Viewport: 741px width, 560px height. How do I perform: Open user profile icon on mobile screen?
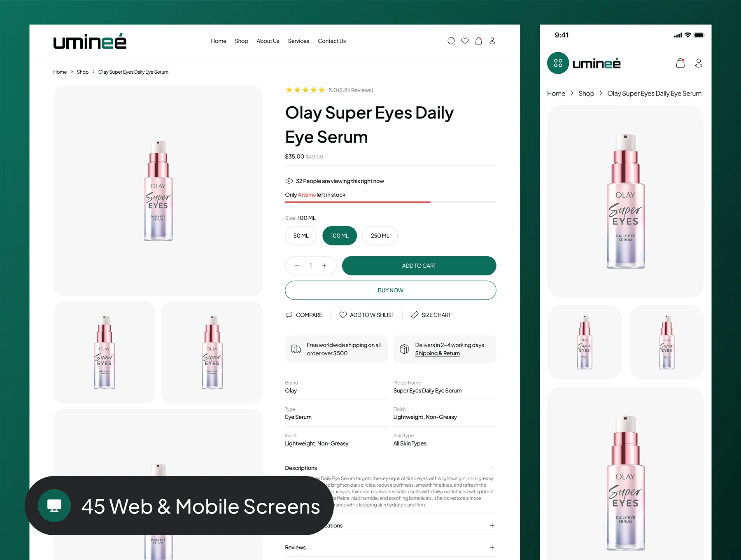pyautogui.click(x=699, y=63)
